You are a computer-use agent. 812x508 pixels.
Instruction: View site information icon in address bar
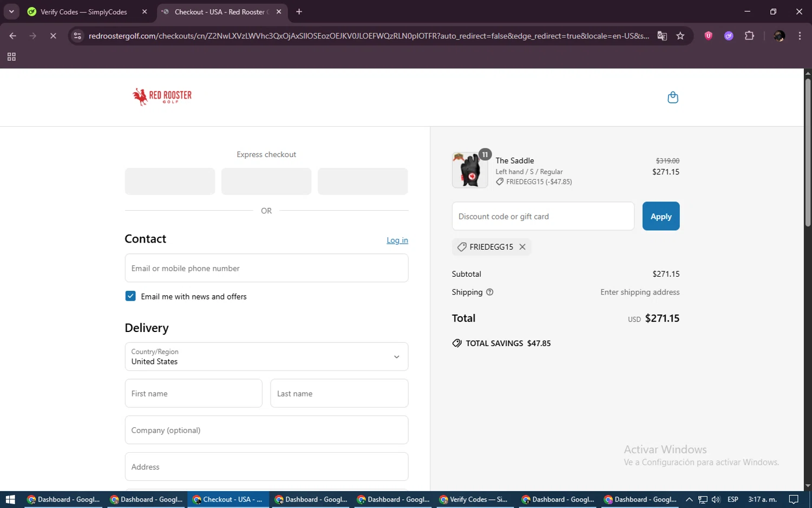pos(77,36)
